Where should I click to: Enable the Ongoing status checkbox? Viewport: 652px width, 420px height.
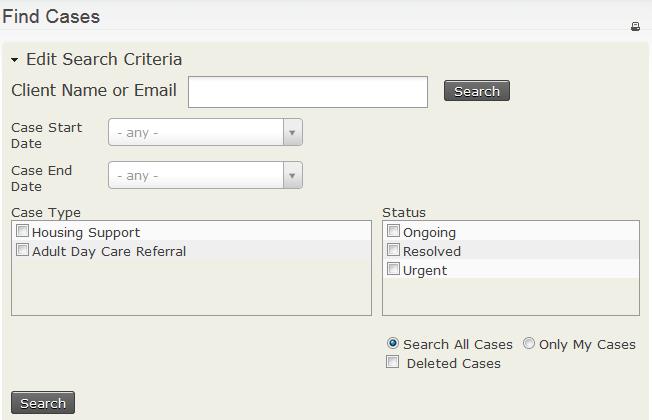coord(394,232)
